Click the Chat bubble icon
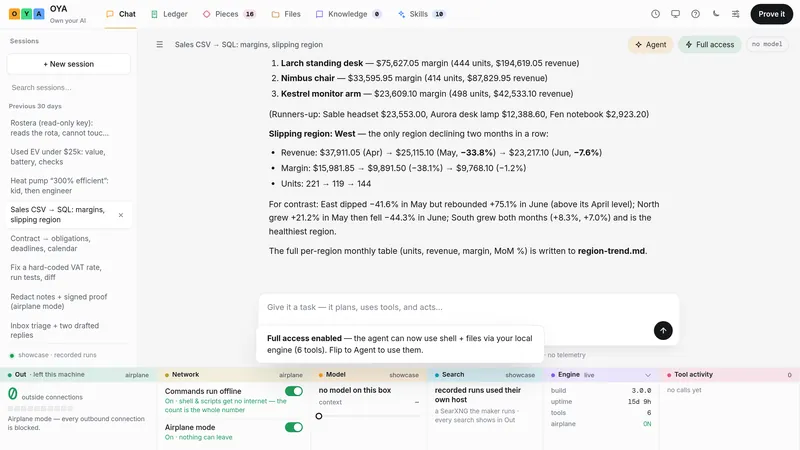800x450 pixels. click(x=110, y=14)
